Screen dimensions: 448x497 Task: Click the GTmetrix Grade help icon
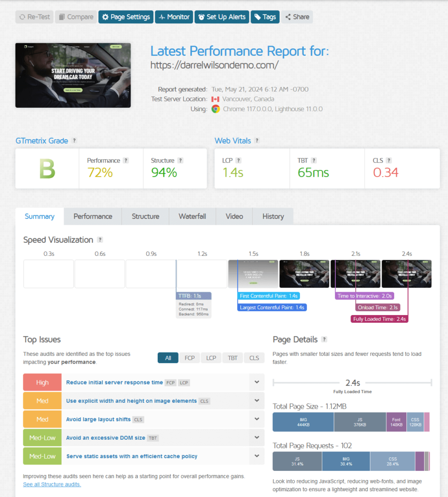74,141
